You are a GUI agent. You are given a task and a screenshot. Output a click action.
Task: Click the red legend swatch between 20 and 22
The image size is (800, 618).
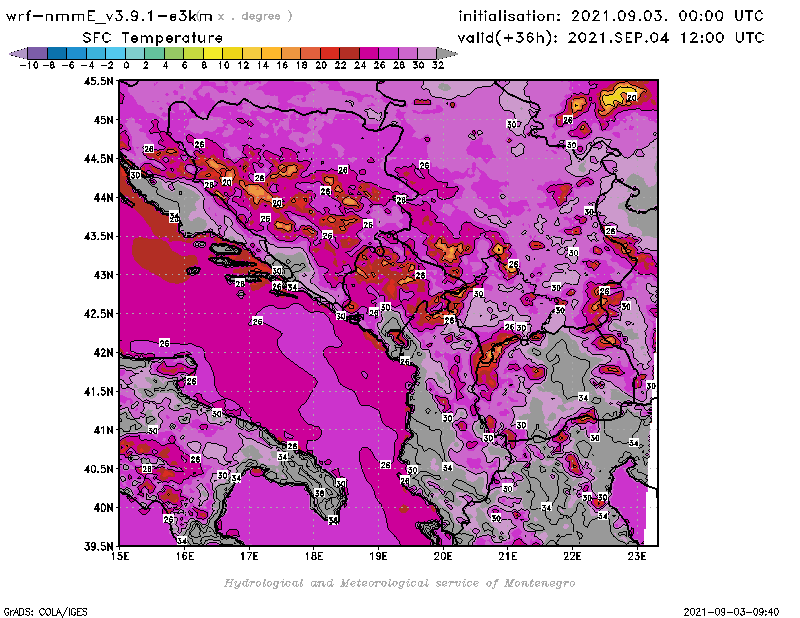tap(330, 53)
